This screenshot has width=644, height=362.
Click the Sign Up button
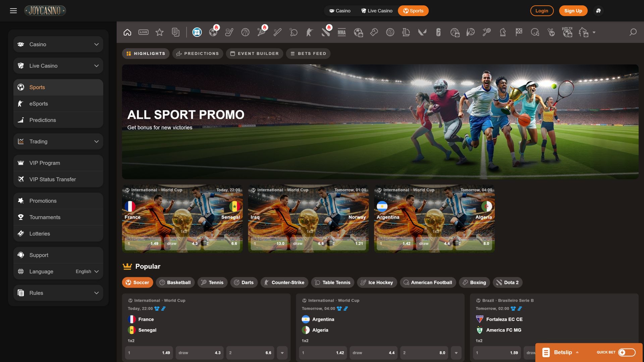[x=573, y=11]
